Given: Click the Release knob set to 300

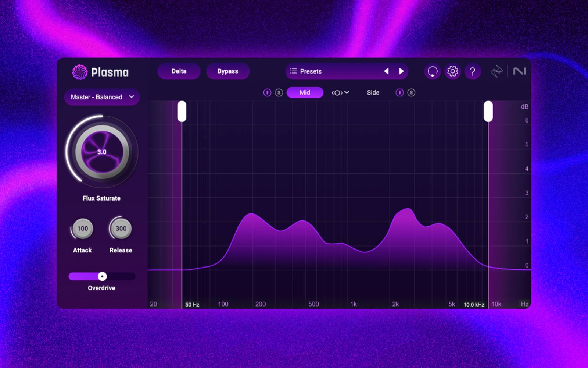Looking at the screenshot, I should (121, 229).
